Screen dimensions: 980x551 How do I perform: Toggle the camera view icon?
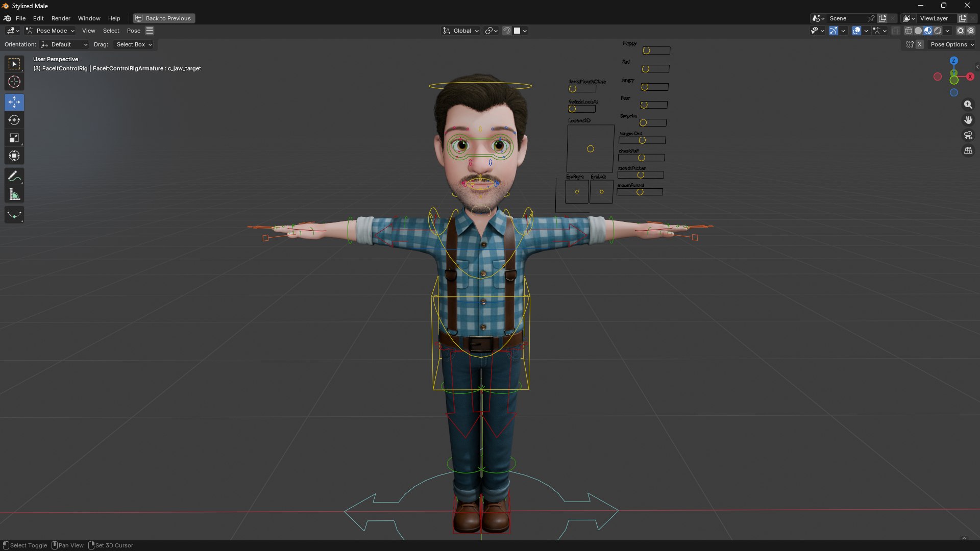pos(968,135)
